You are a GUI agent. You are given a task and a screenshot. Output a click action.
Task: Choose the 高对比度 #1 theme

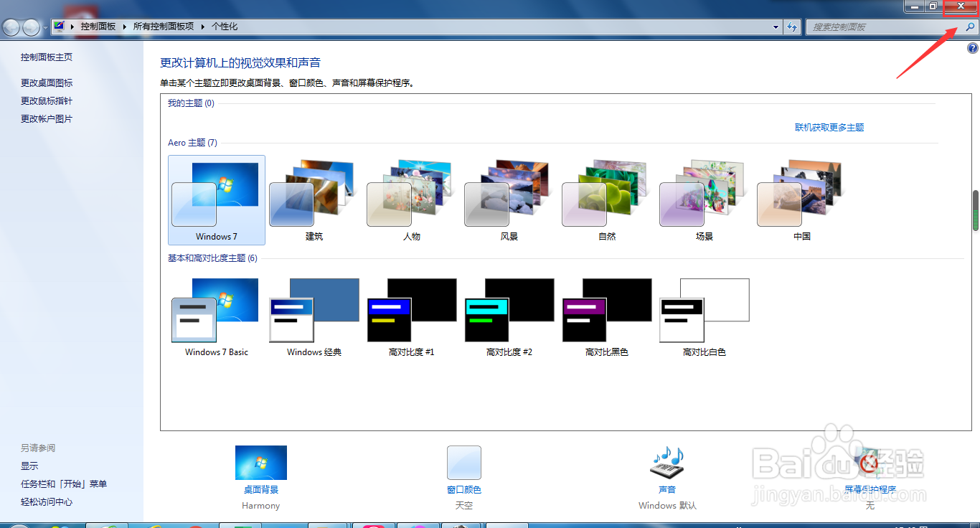point(412,316)
